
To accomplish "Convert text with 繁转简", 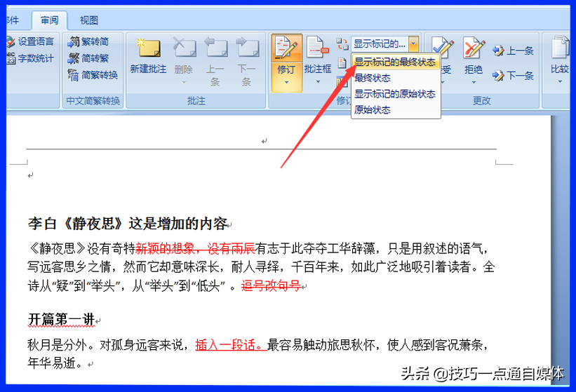I will pyautogui.click(x=88, y=41).
